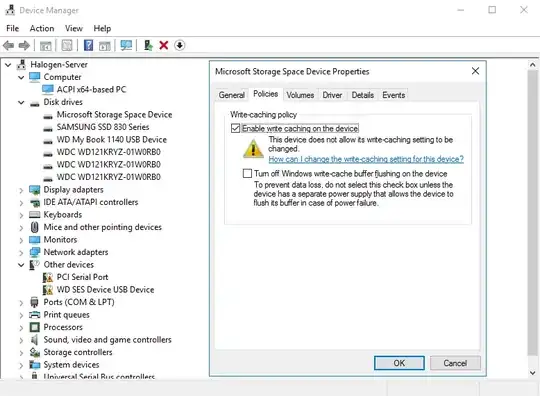Click Scan for hardware changes monitor icon
This screenshot has height=396, width=540.
tap(126, 45)
